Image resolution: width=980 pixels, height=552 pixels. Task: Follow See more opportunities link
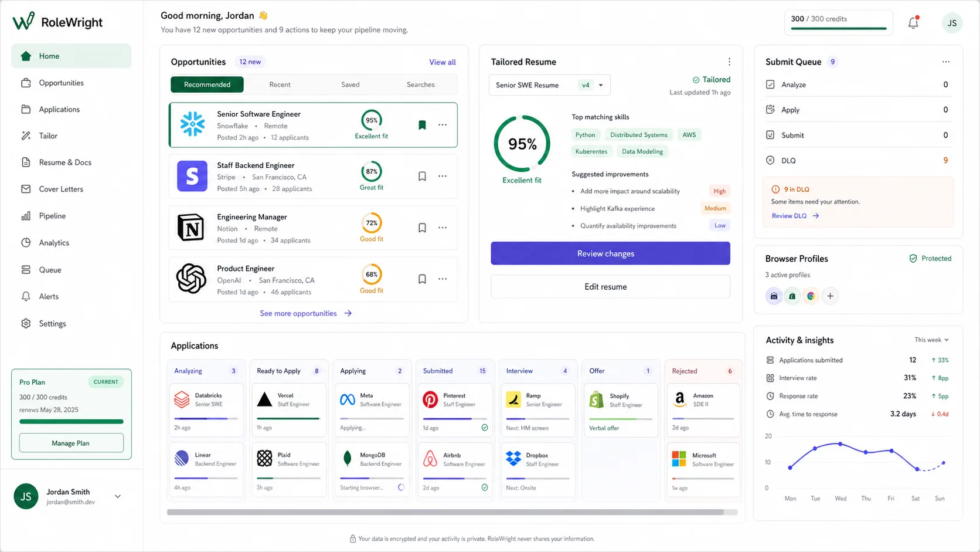[x=305, y=313]
